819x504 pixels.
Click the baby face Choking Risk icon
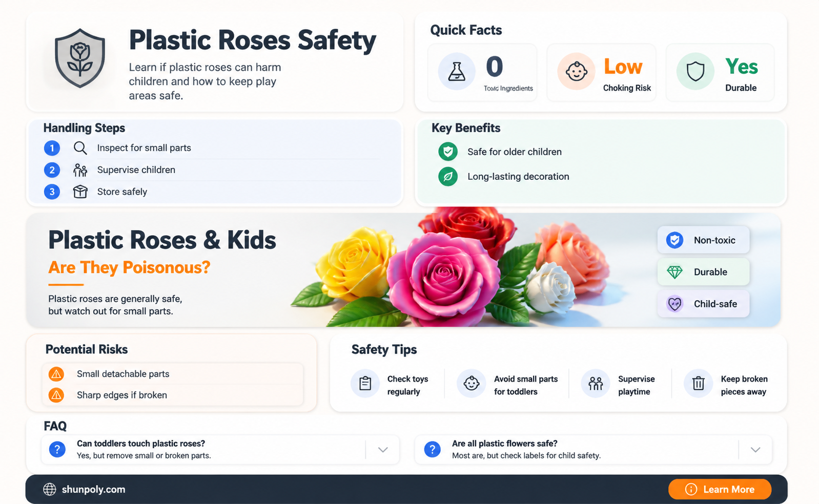pyautogui.click(x=576, y=71)
